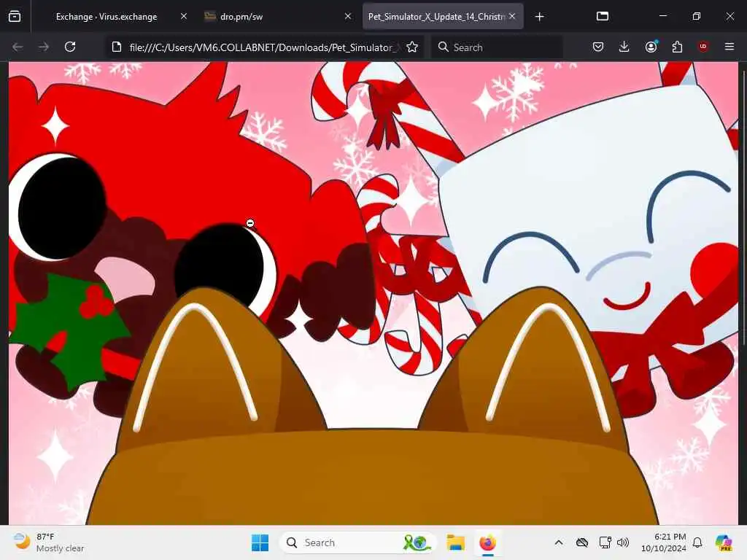Click the file page icon in address bar
747x560 pixels.
tap(116, 47)
